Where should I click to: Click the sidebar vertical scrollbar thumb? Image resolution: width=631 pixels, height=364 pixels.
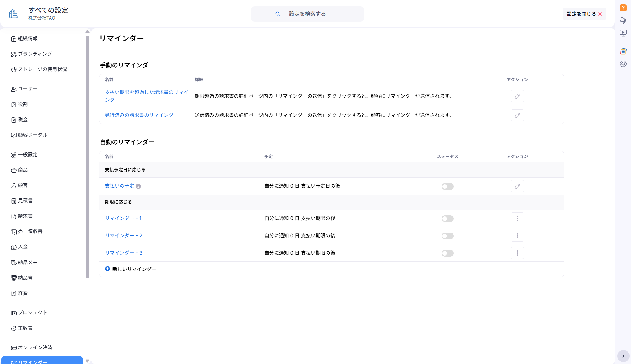click(x=87, y=157)
